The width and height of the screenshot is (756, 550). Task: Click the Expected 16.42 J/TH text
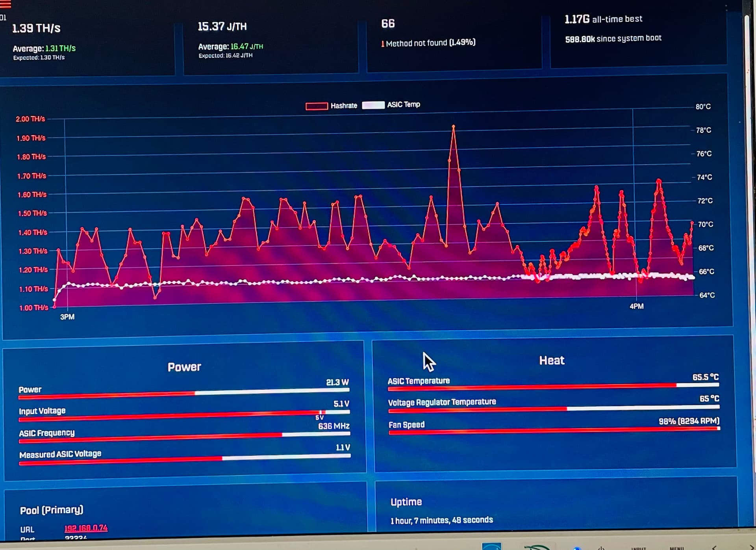tap(226, 56)
